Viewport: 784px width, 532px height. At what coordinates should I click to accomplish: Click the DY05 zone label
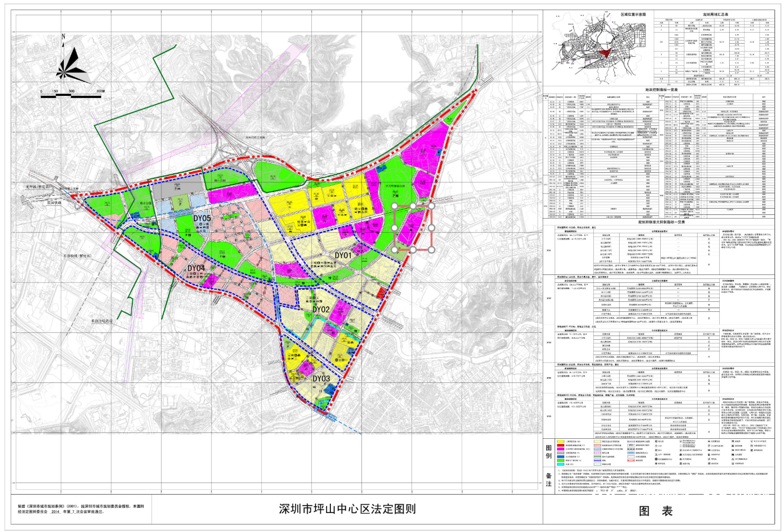pos(202,218)
